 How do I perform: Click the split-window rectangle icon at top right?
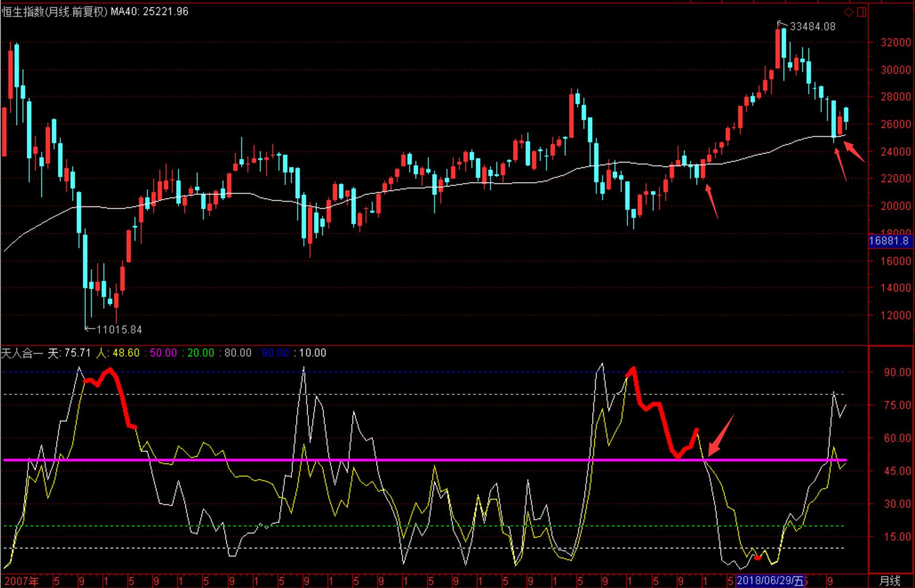pos(861,12)
